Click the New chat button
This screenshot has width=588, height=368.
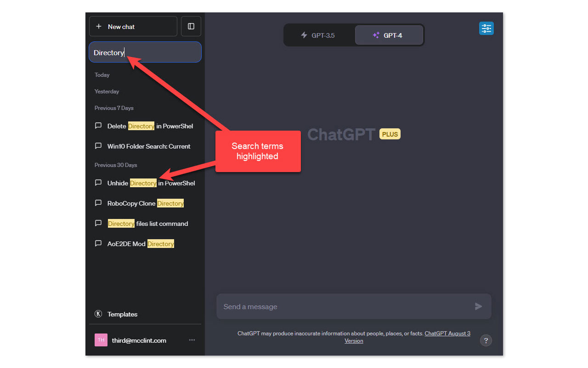coord(133,26)
